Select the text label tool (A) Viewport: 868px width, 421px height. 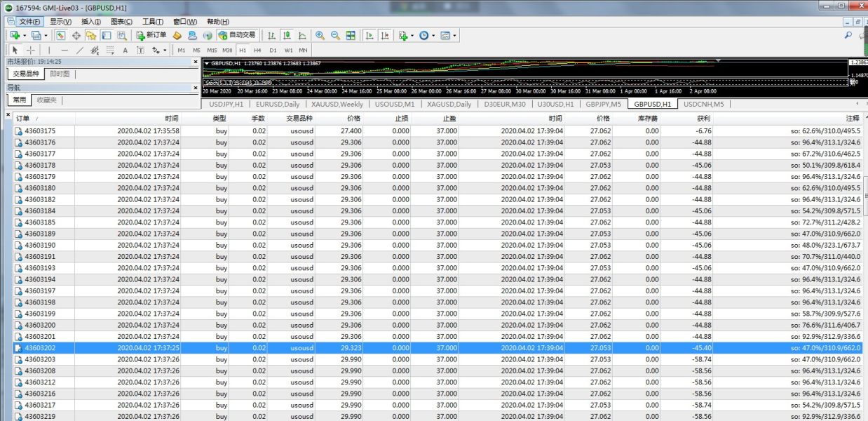point(126,51)
